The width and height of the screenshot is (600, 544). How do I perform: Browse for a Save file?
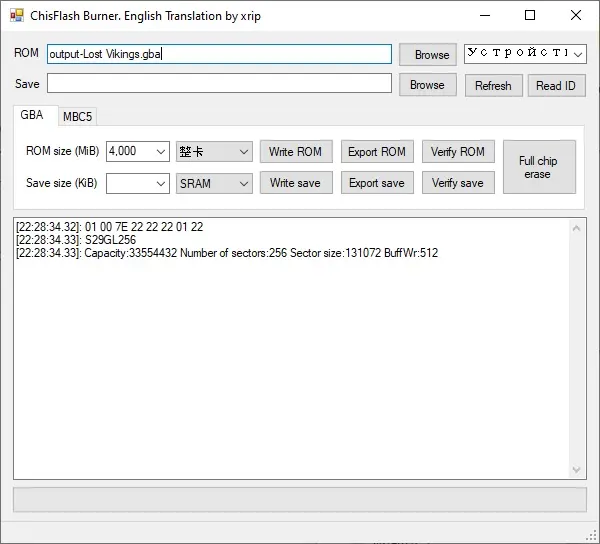click(427, 85)
